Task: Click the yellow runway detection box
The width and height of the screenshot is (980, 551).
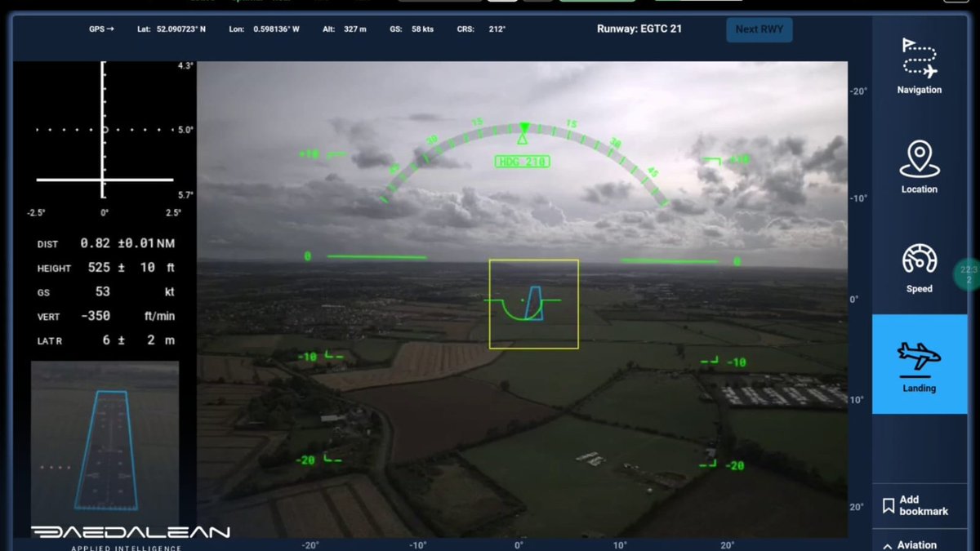Action: click(534, 304)
